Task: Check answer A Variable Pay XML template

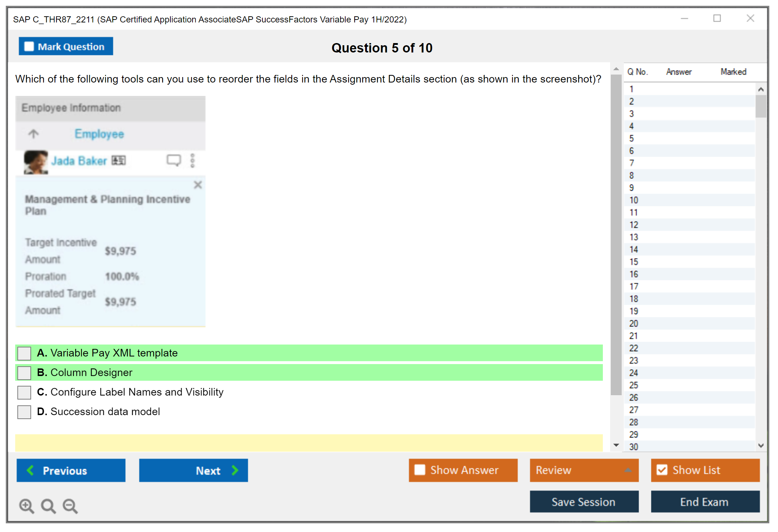Action: click(x=24, y=353)
